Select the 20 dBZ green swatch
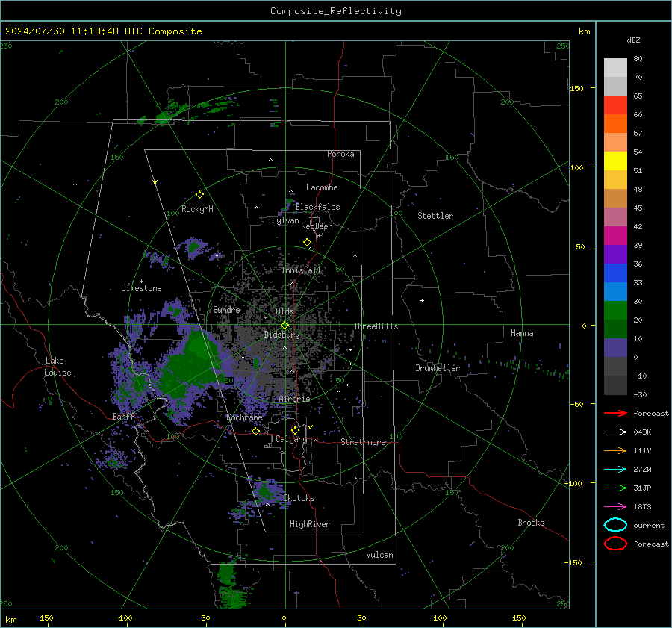Viewport: 672px width, 628px height. [615, 311]
